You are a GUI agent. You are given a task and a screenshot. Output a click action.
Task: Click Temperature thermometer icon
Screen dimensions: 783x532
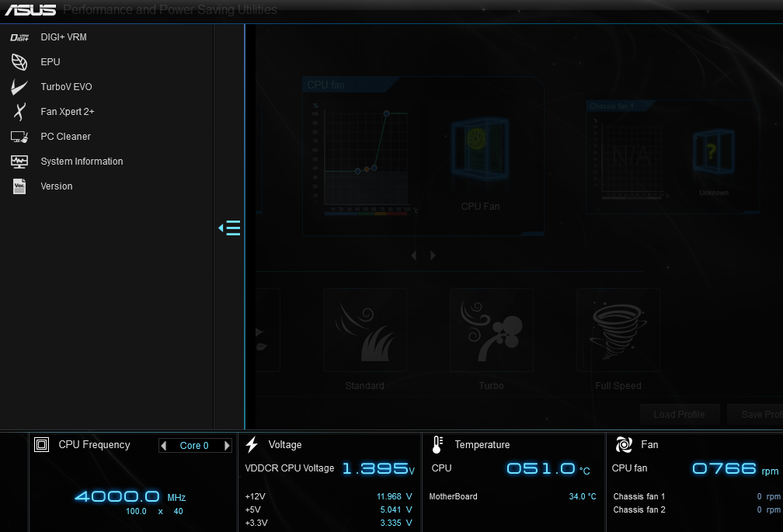437,445
